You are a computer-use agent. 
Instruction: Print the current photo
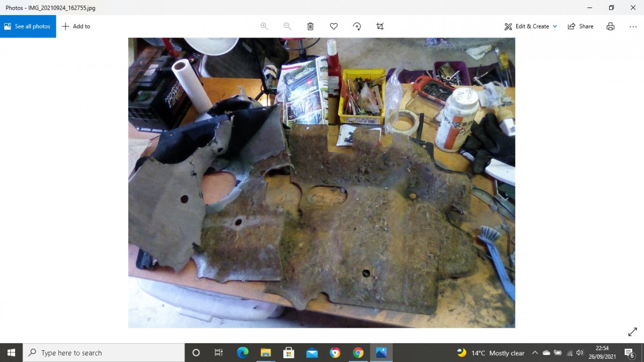[610, 26]
